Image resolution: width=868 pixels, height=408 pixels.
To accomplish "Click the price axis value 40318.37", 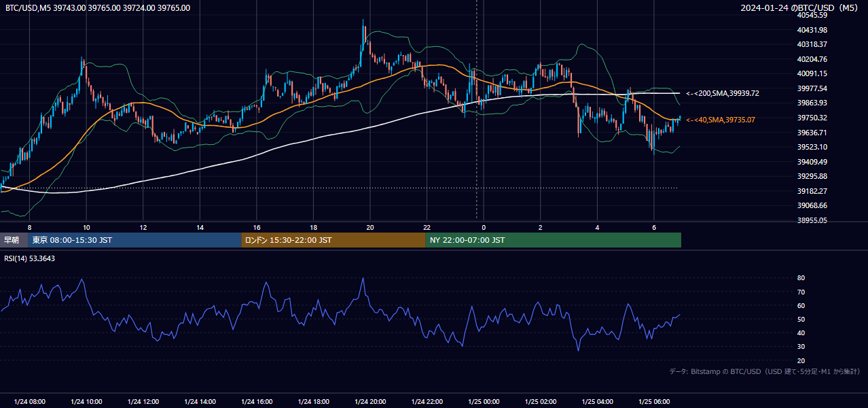I will (x=812, y=44).
